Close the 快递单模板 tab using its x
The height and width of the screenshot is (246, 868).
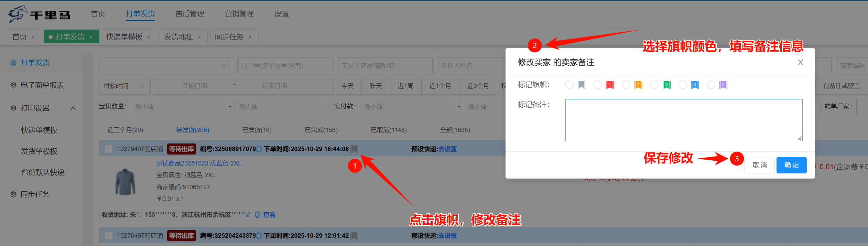pyautogui.click(x=149, y=37)
